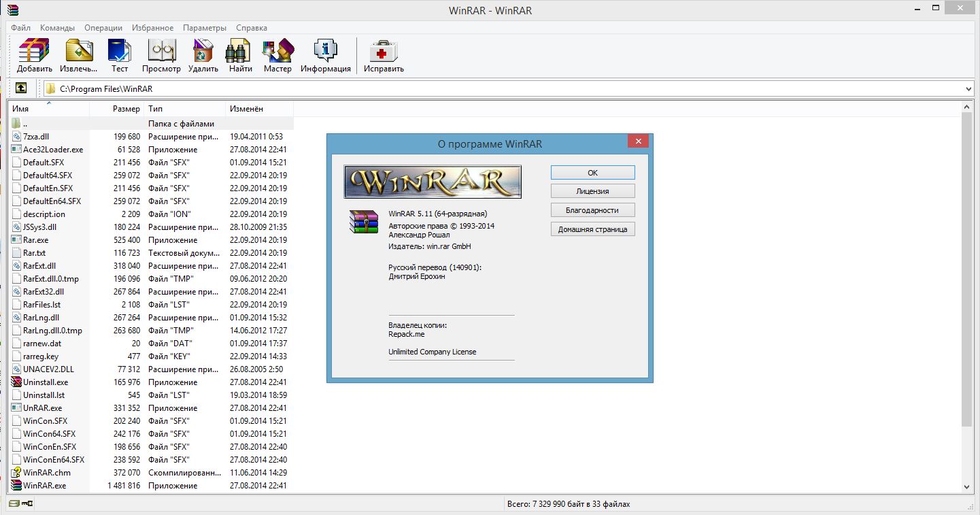This screenshot has width=980, height=515.
Task: Run the Тест toolbar icon
Action: (x=120, y=51)
